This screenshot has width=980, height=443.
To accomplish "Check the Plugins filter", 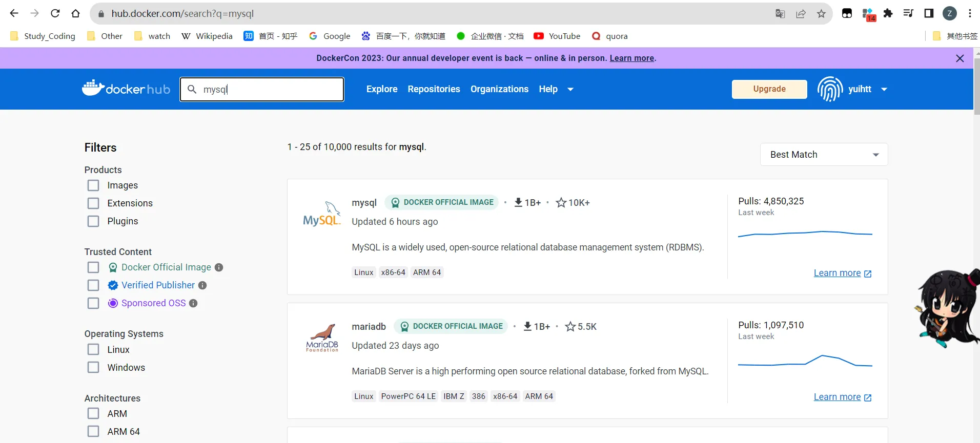I will (93, 221).
